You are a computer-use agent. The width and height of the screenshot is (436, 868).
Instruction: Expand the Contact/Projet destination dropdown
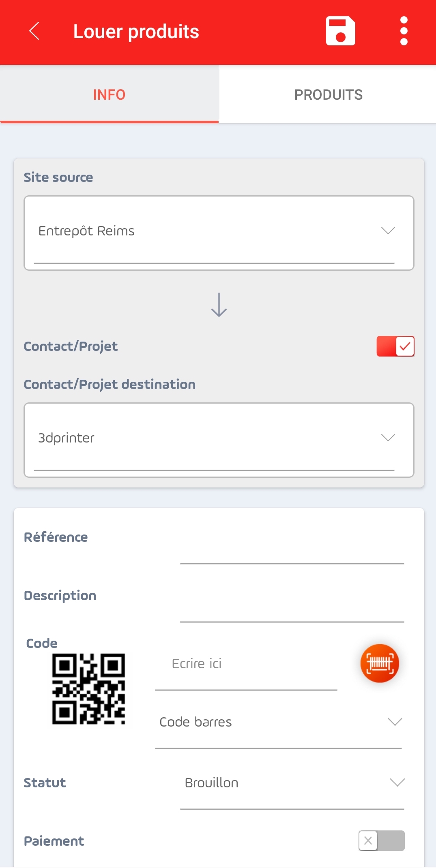[x=219, y=440]
